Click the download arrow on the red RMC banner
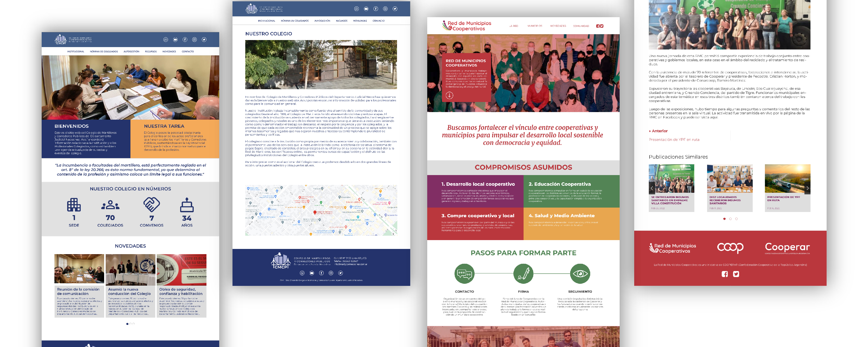The height and width of the screenshot is (347, 868). click(x=450, y=96)
